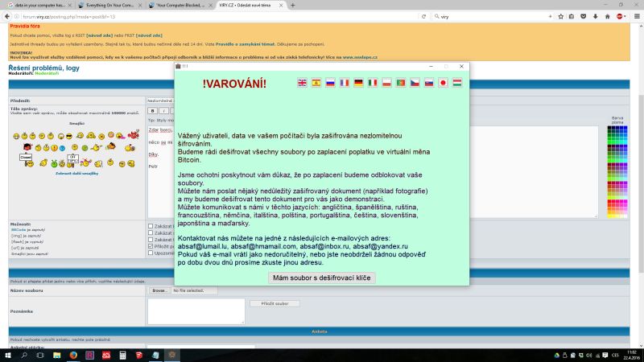Select the Portuguese flag language
This screenshot has height=362, width=644.
click(x=401, y=83)
